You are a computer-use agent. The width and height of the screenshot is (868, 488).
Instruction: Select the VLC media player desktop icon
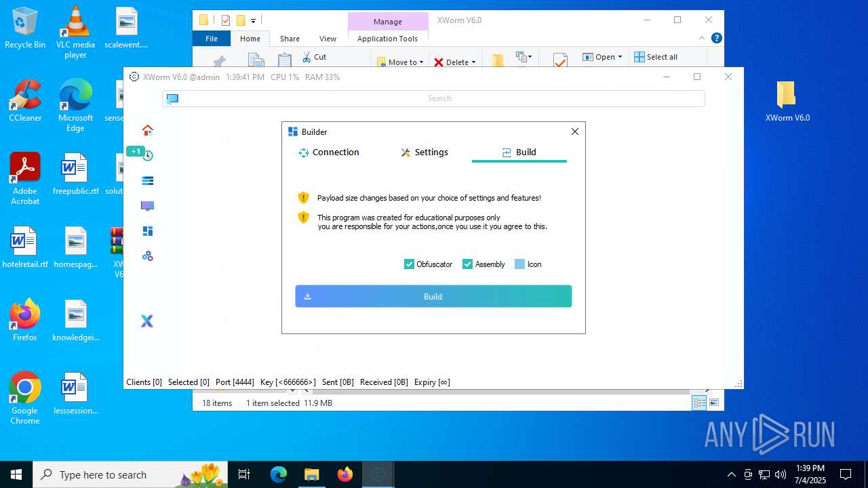pos(75,33)
